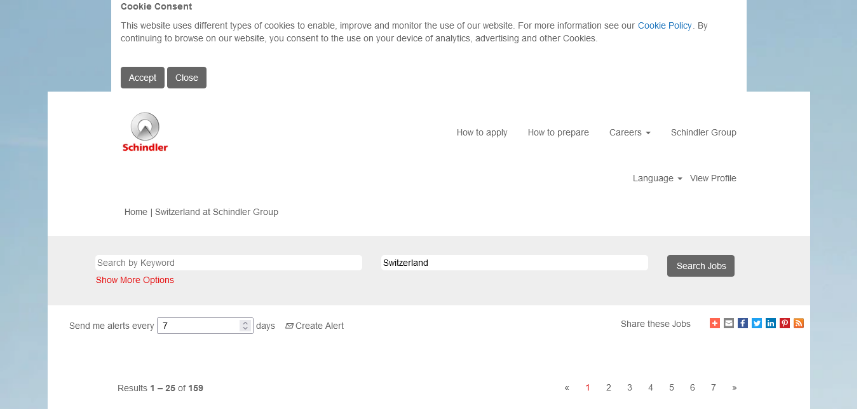Go to How to prepare page
Screen dimensions: 868x409
click(558, 132)
